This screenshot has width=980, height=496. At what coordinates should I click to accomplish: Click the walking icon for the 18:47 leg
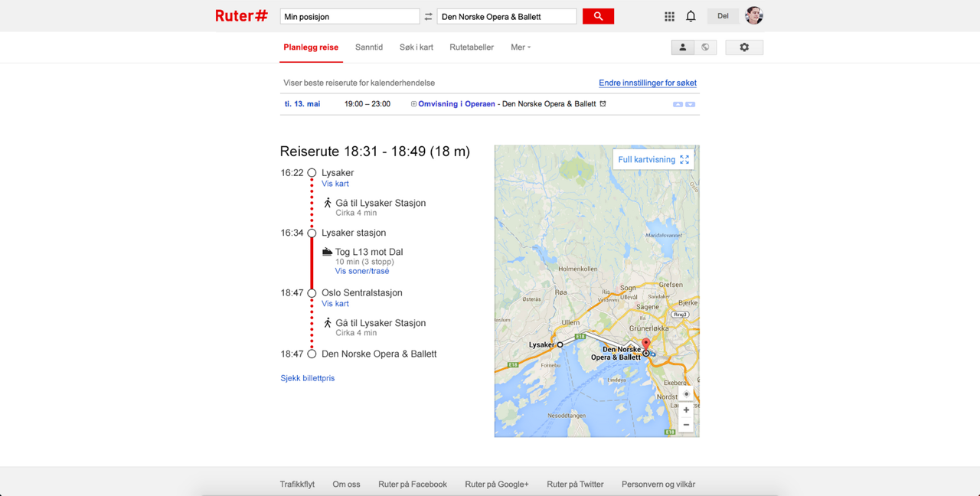coord(328,323)
